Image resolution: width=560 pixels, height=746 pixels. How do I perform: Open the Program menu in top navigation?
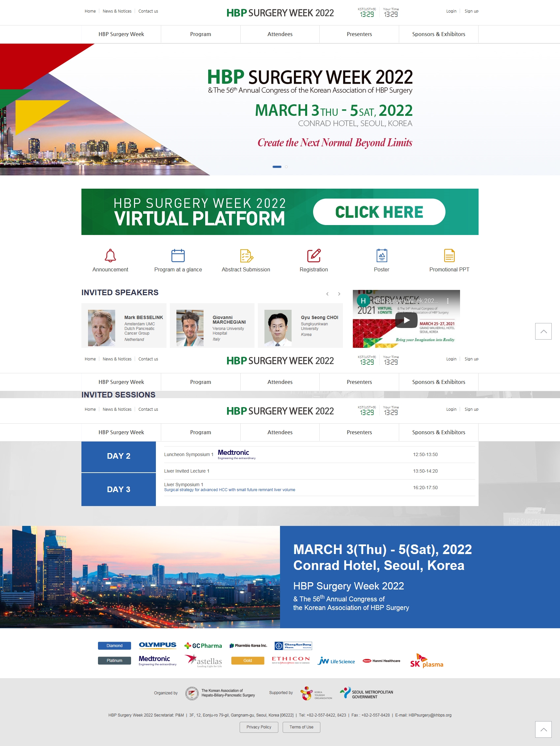point(200,34)
